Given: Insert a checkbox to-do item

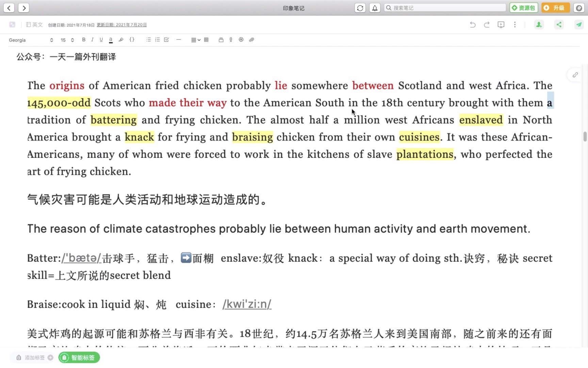Looking at the screenshot, I should click(166, 40).
